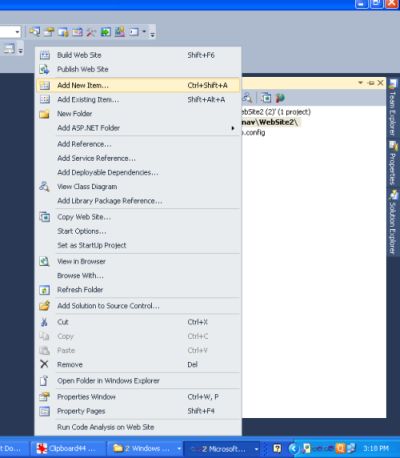Select View in Browser
Viewport: 400px width, 458px height.
tap(138, 261)
